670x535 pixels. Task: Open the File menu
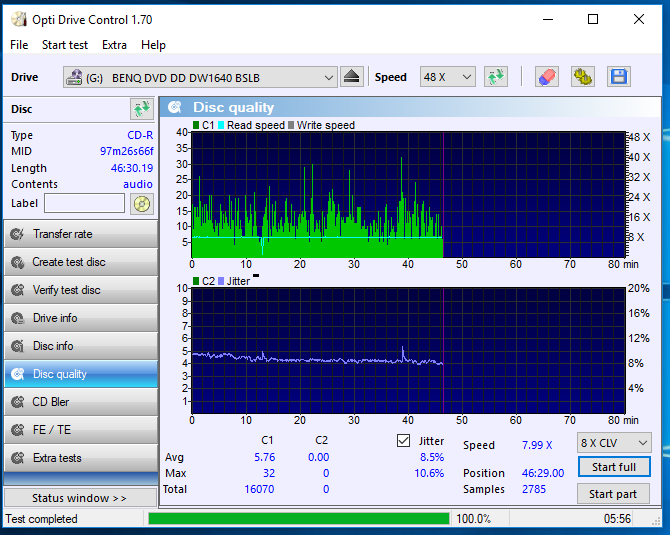pos(19,45)
